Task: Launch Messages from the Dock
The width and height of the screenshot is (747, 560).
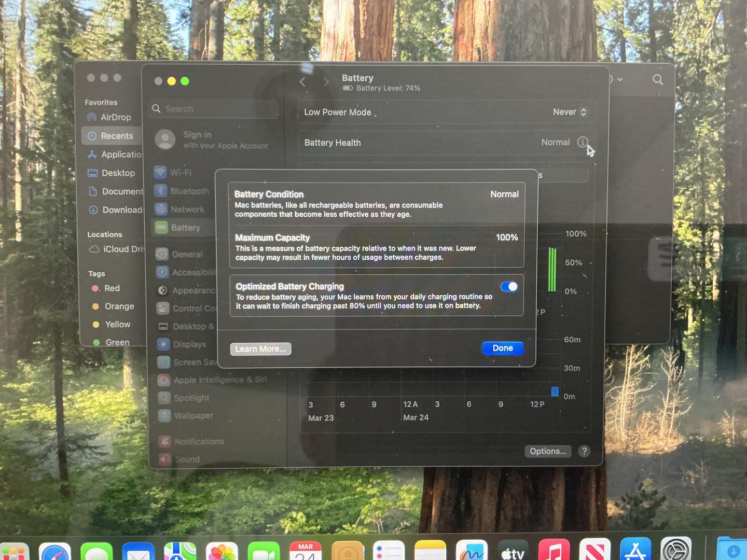Action: pos(96,552)
